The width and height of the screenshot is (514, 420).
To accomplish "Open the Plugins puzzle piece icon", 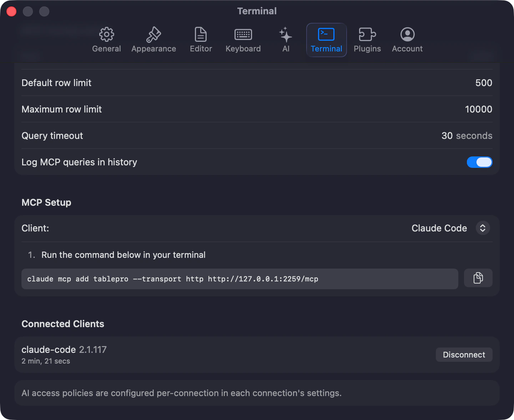I will [367, 35].
